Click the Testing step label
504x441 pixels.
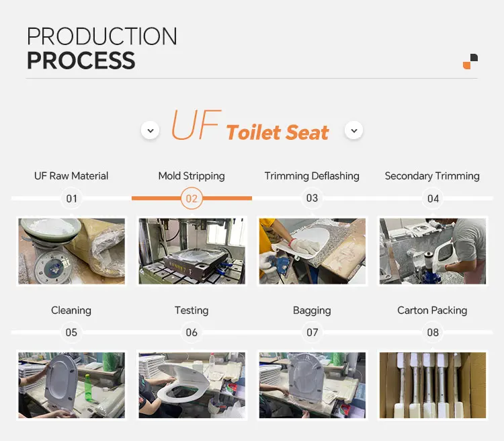coord(192,311)
